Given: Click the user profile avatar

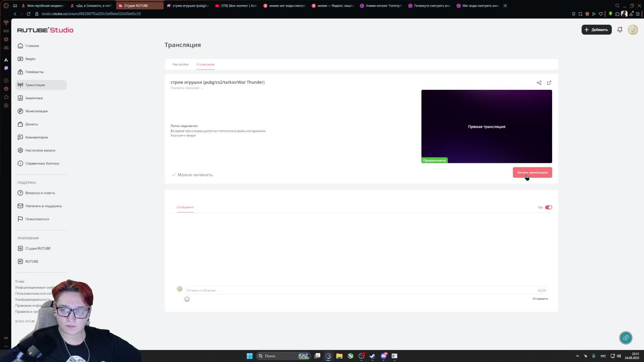Looking at the screenshot, I should (633, 29).
